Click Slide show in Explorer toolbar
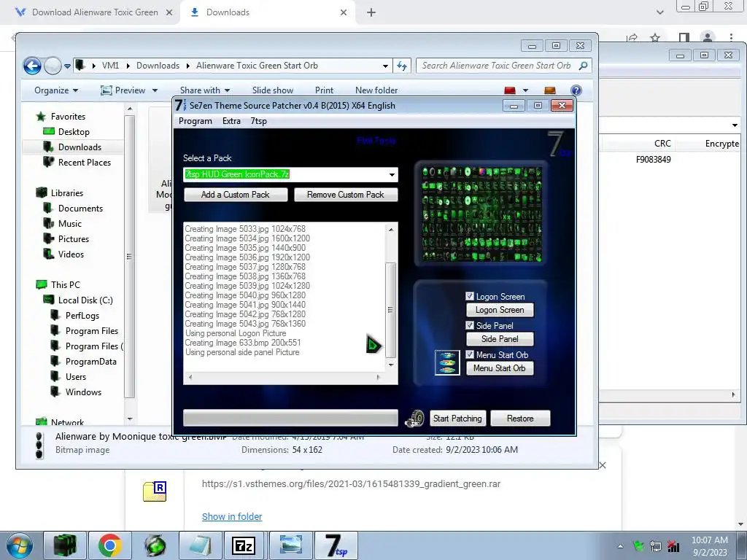The width and height of the screenshot is (747, 560). pos(273,90)
